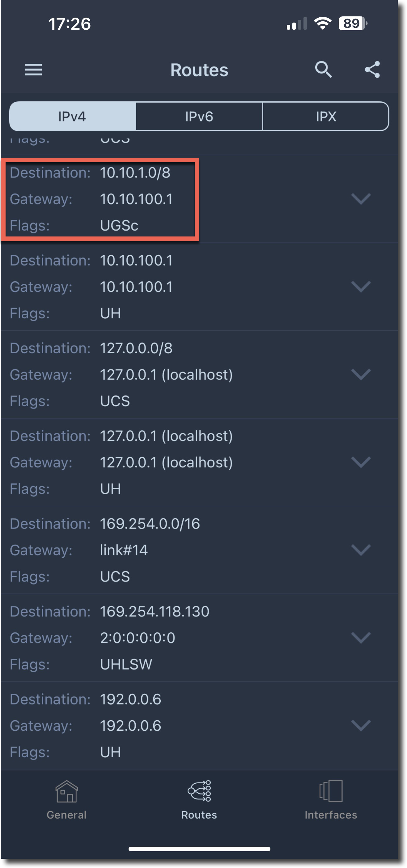Tap the Interfaces tab label
The width and height of the screenshot is (407, 868).
click(x=331, y=815)
